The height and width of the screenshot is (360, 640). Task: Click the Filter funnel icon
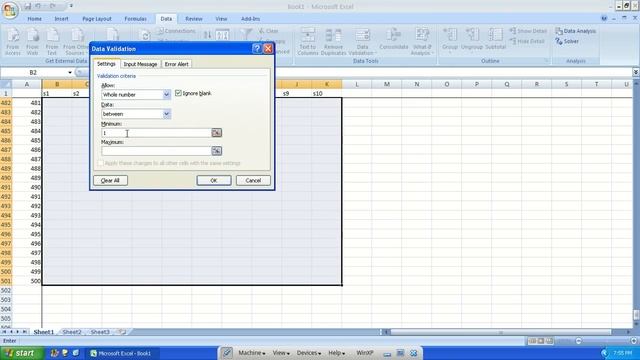246,35
